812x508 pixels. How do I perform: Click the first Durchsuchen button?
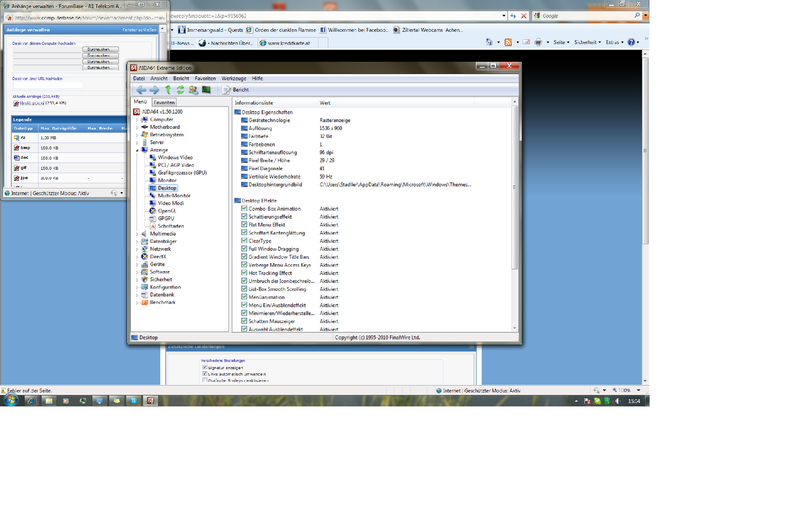[x=100, y=50]
